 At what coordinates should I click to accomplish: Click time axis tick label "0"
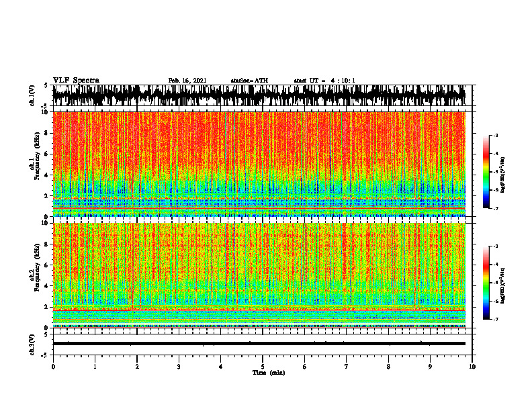(x=53, y=367)
